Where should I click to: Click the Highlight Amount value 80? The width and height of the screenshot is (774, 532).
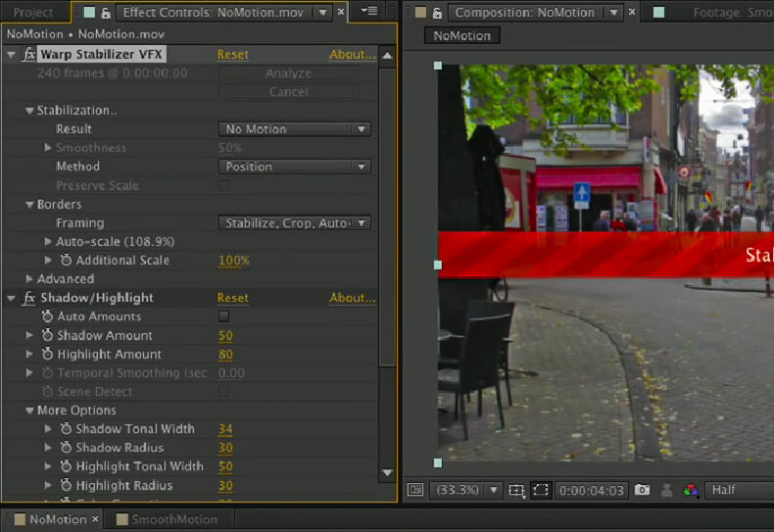(x=225, y=355)
